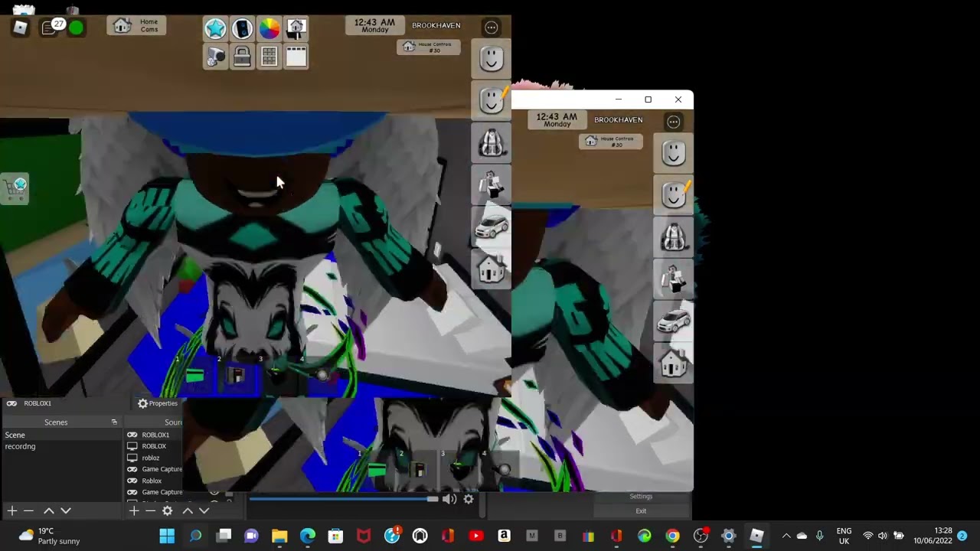The image size is (980, 551).
Task: Open the three-dot menu beside BROOKHAVEN in main game
Action: (492, 28)
